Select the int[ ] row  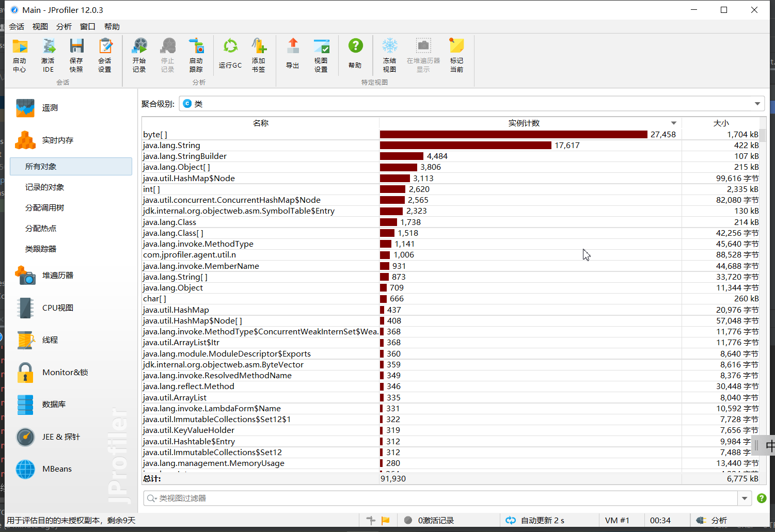point(450,189)
